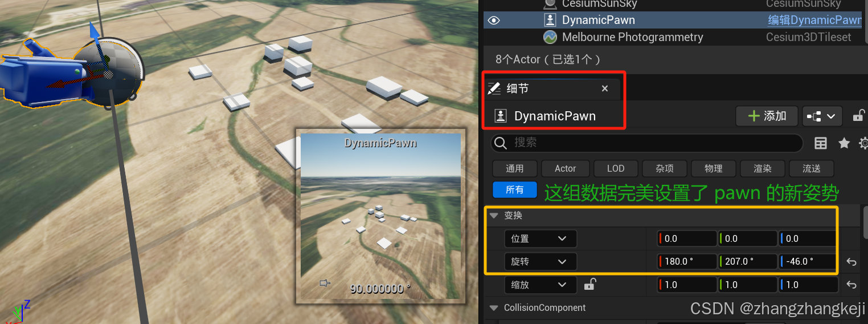Click the scale X value field
Image resolution: width=868 pixels, height=324 pixels.
pyautogui.click(x=687, y=284)
